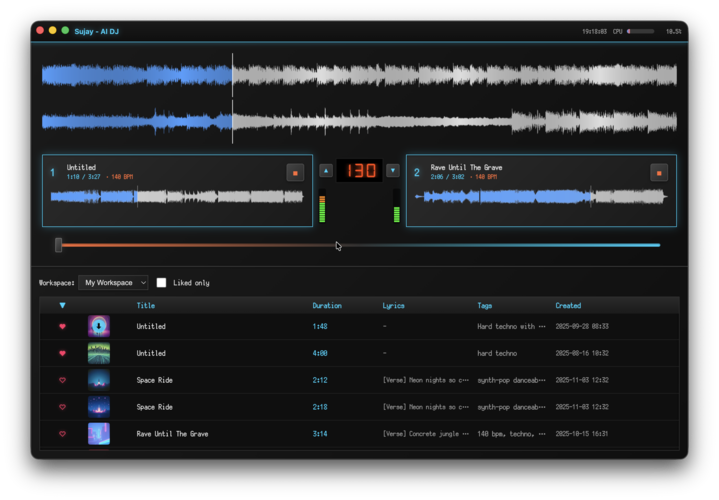Click the liked filter triangle column header
Viewport: 719px width, 500px height.
coord(62,306)
